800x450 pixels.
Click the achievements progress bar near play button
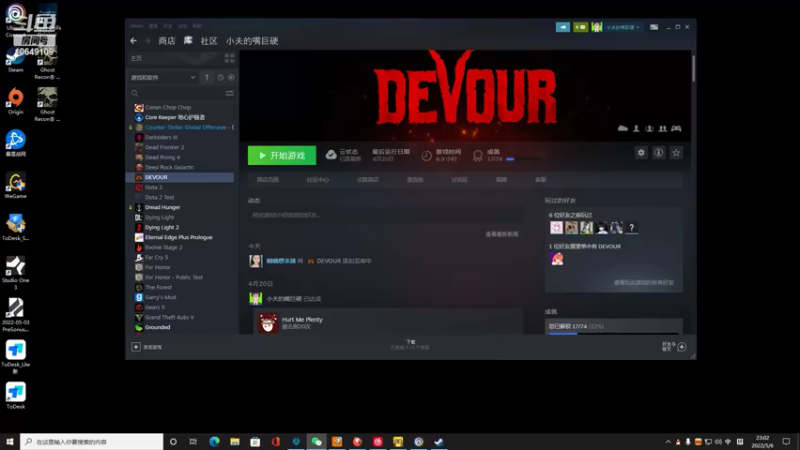tap(522, 159)
